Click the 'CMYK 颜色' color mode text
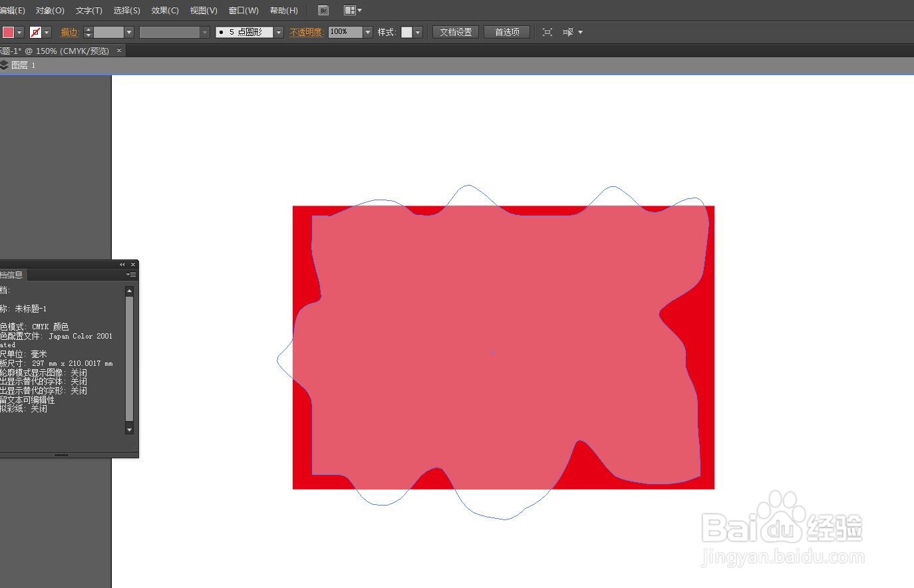Image resolution: width=914 pixels, height=588 pixels. pyautogui.click(x=51, y=327)
